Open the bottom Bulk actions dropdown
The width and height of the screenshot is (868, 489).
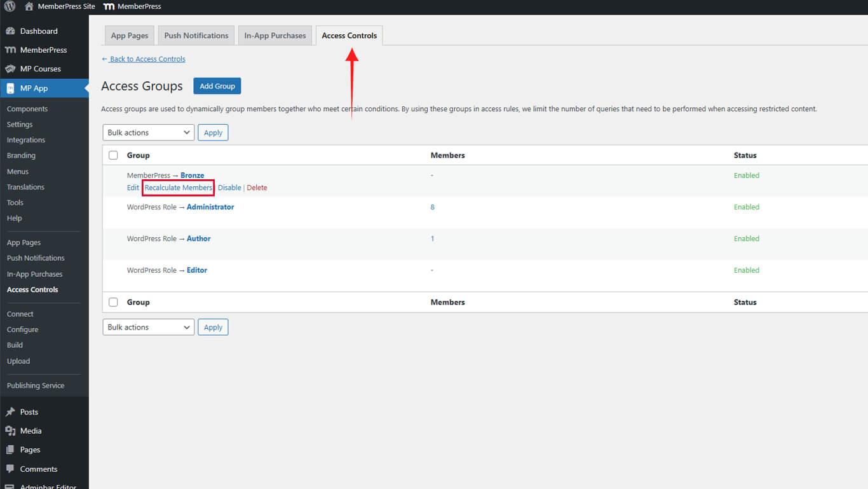click(148, 327)
